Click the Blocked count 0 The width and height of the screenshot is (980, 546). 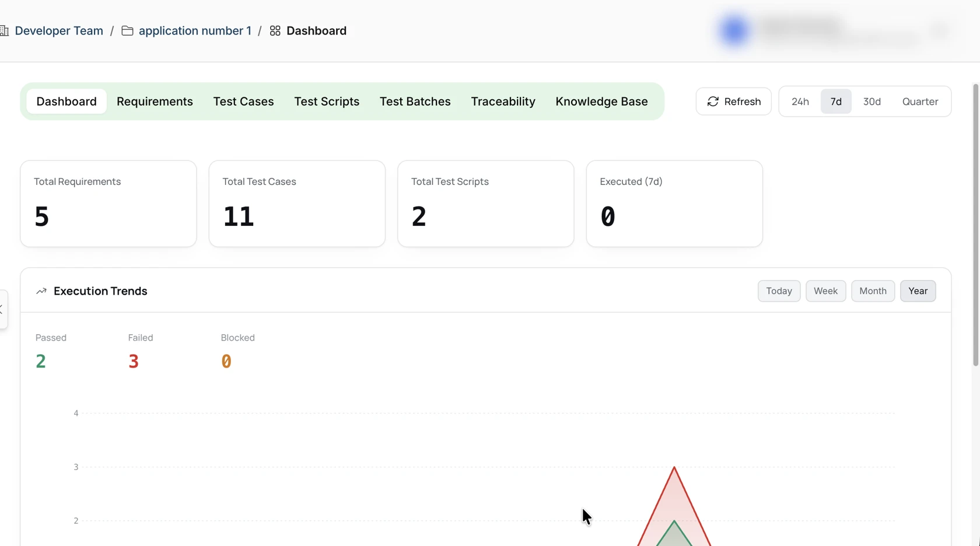[x=226, y=362]
